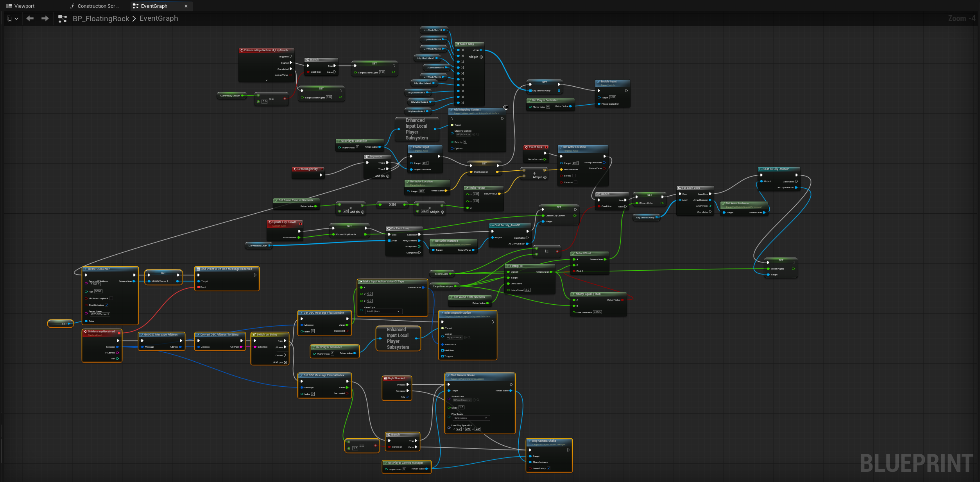Switch to the Viewport tab
Viewport: 980px width, 482px height.
[x=20, y=6]
